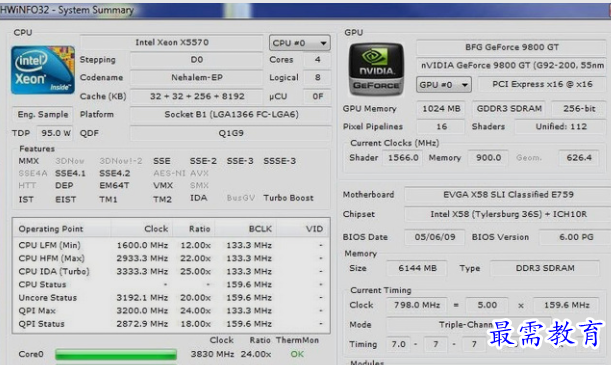Image resolution: width=611 pixels, height=365 pixels.
Task: Click the 3333.3 MHz turbo clock value
Action: click(142, 272)
